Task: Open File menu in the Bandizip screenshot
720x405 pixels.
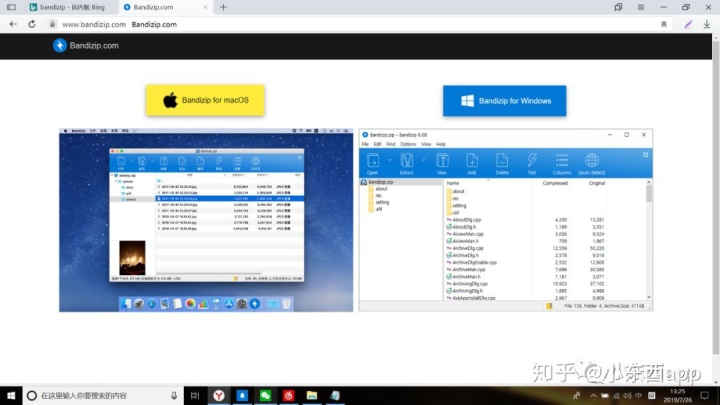Action: click(365, 144)
